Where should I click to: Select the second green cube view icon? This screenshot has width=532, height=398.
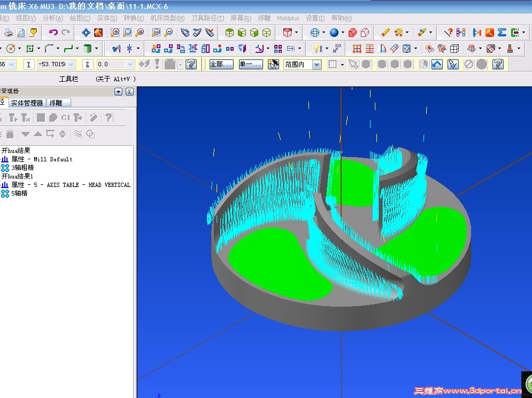(242, 33)
